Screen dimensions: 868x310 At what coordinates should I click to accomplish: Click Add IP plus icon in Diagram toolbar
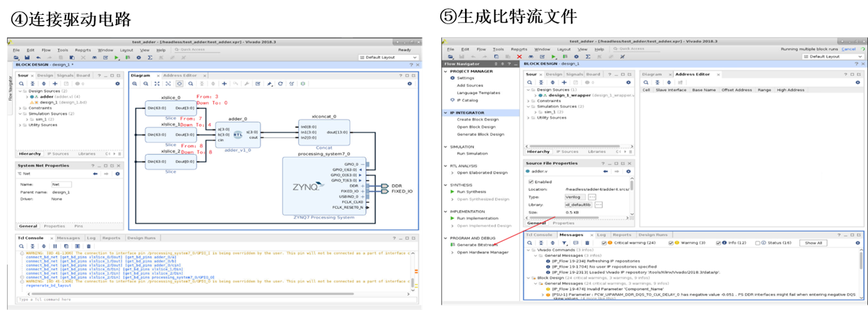pos(224,83)
